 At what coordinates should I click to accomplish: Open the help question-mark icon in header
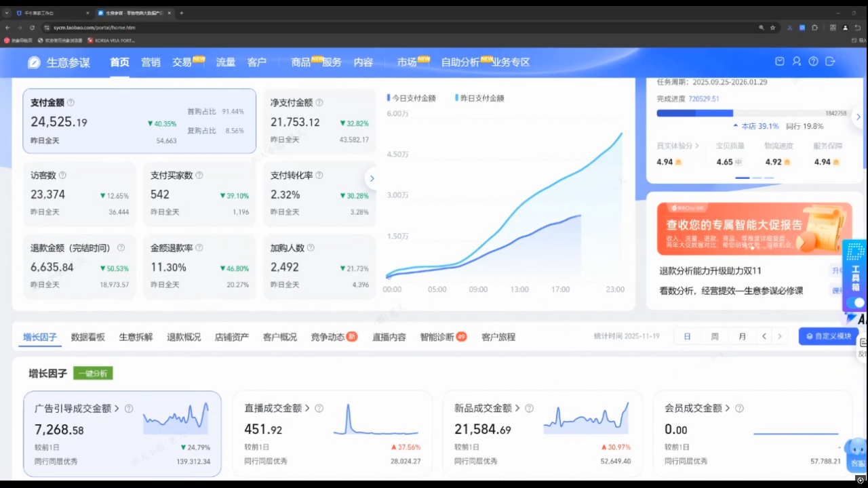[813, 62]
